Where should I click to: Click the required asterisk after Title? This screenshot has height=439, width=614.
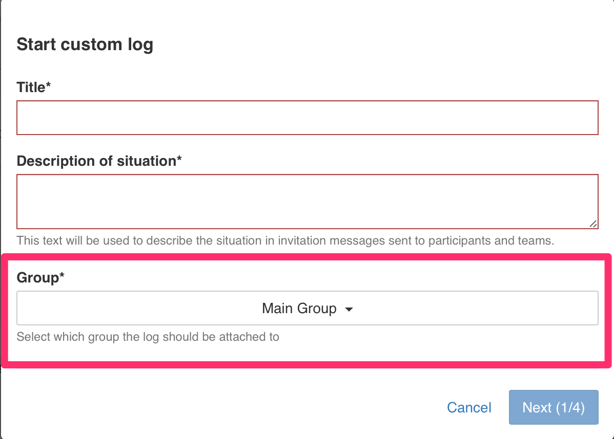tap(48, 87)
